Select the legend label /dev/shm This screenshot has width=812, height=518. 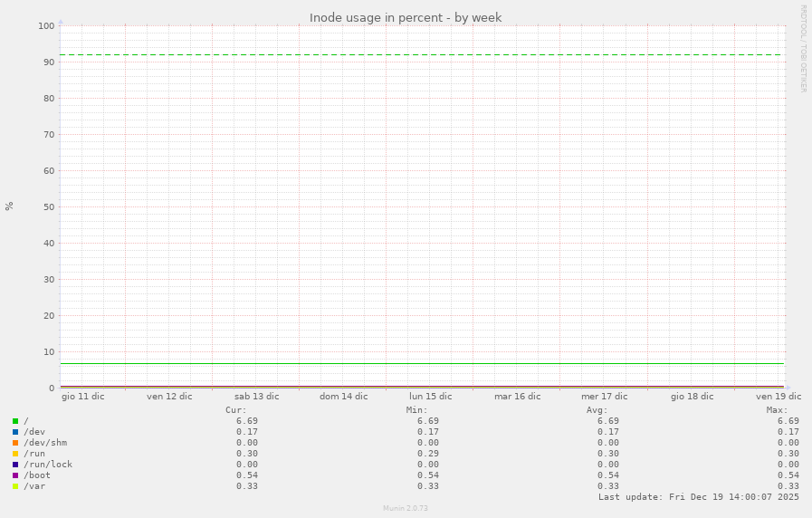coord(45,443)
